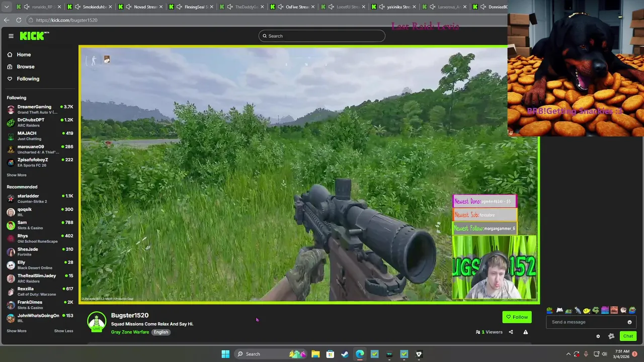Open starladder recommended channel
This screenshot has width=644, height=362.
tap(40, 199)
